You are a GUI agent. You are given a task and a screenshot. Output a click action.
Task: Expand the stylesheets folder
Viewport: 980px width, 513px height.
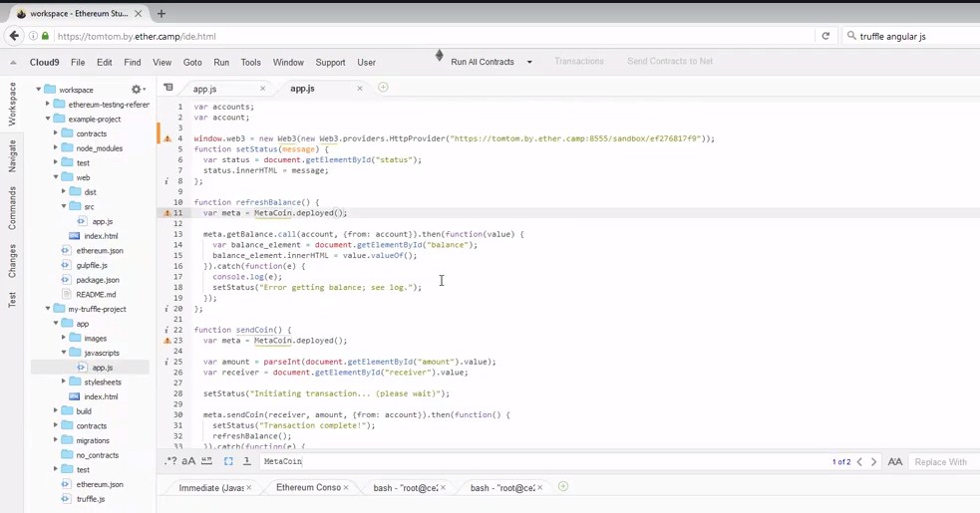pyautogui.click(x=64, y=382)
